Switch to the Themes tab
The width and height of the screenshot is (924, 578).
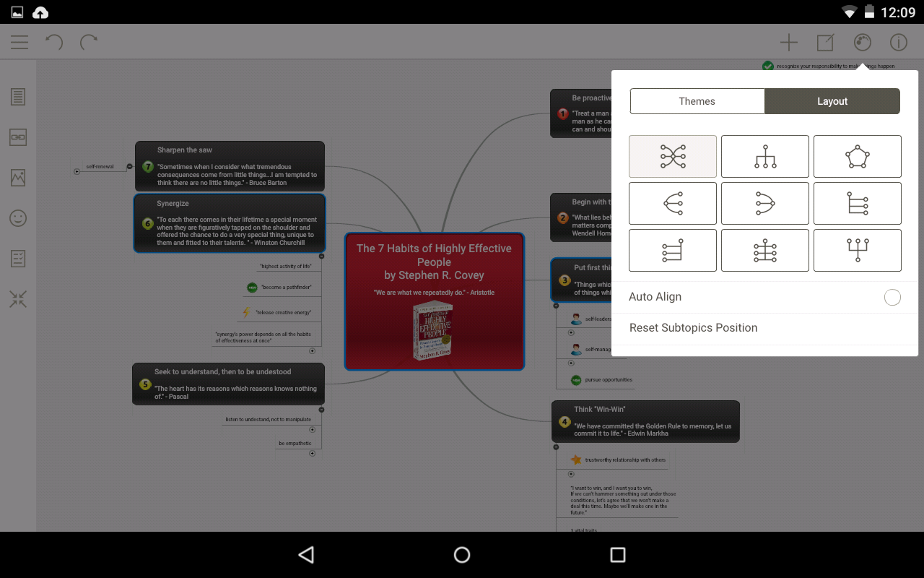(697, 101)
